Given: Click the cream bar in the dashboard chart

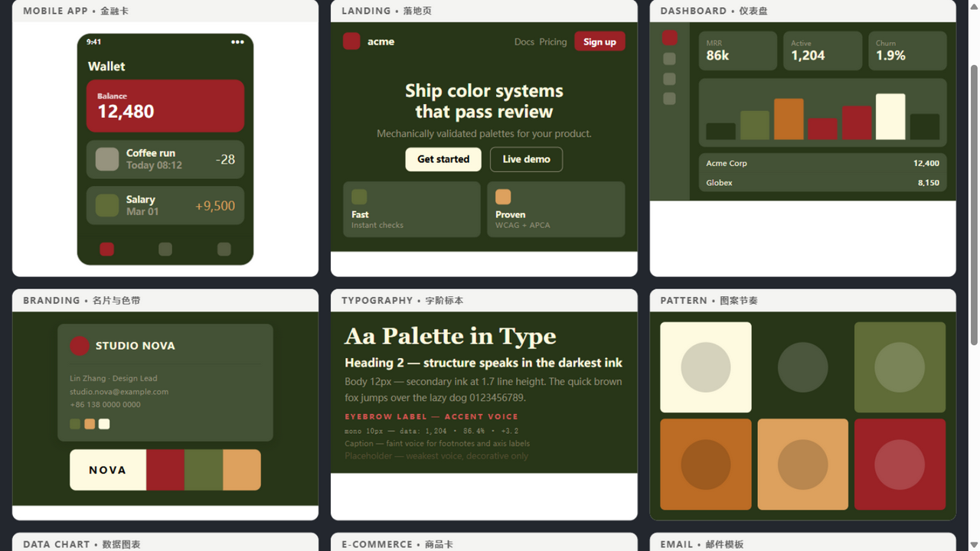Looking at the screenshot, I should click(890, 116).
